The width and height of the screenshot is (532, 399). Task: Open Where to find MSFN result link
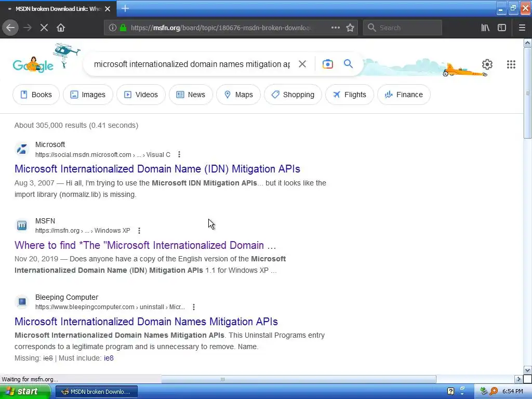[145, 245]
